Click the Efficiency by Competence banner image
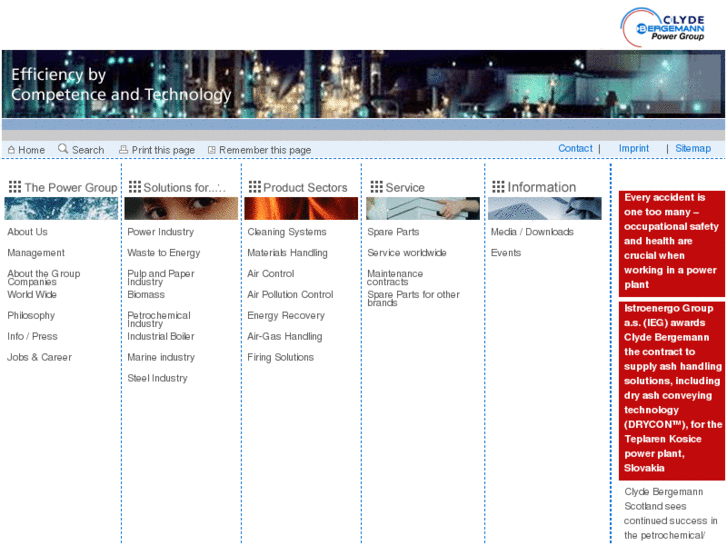This screenshot has height=545, width=727. click(x=364, y=84)
